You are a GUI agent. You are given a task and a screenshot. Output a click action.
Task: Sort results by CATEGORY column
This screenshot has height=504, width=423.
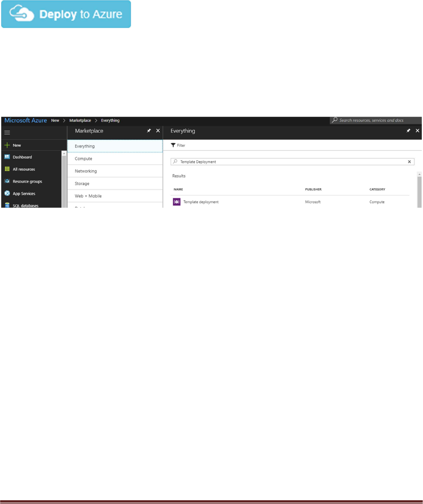coord(377,189)
